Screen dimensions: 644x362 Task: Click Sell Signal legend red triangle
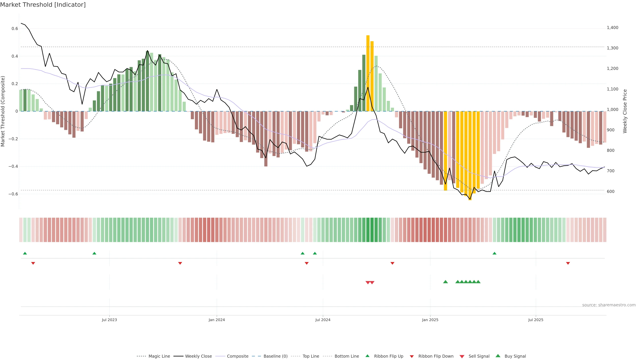462,356
